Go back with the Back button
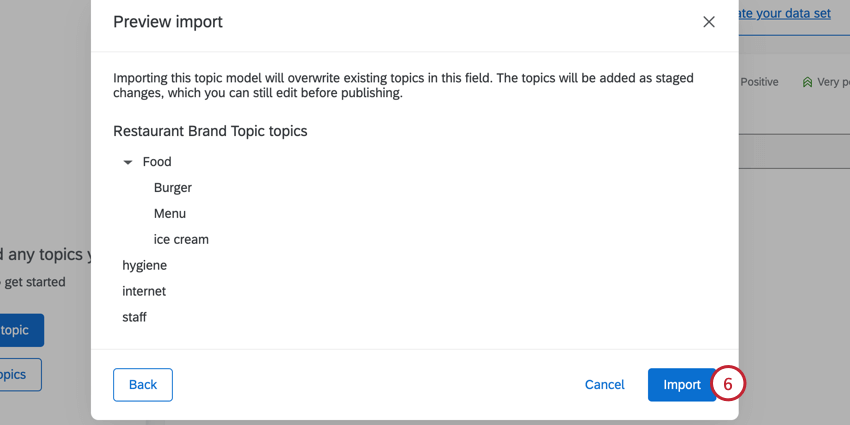The height and width of the screenshot is (425, 850). coord(143,385)
